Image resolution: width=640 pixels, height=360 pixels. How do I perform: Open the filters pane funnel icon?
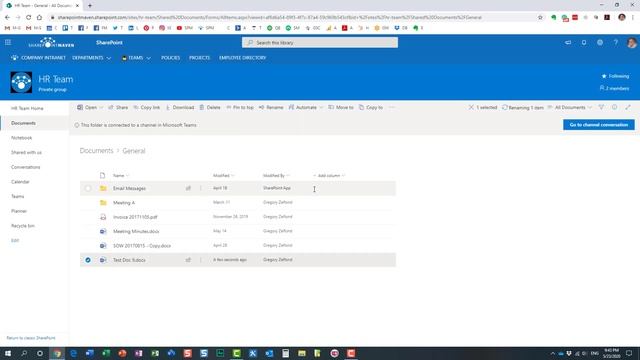601,107
